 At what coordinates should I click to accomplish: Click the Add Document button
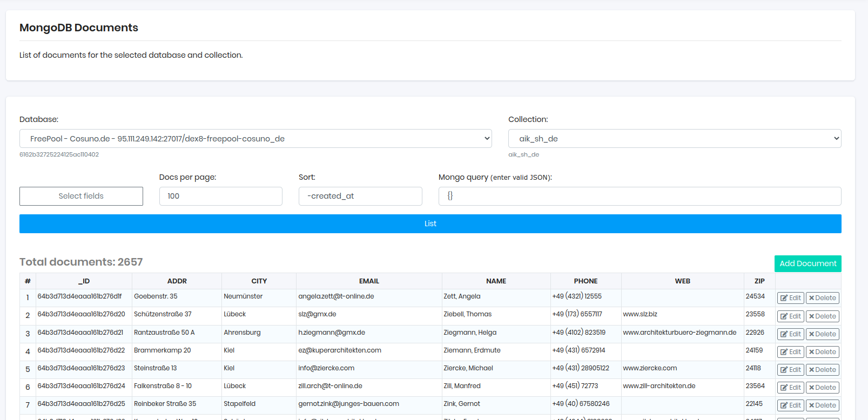coord(808,263)
